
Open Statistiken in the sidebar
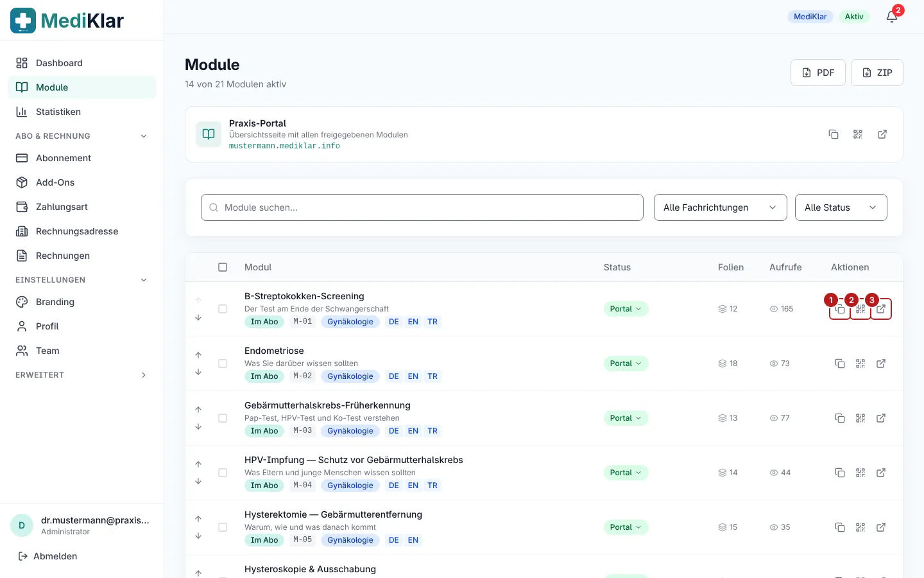pyautogui.click(x=82, y=112)
